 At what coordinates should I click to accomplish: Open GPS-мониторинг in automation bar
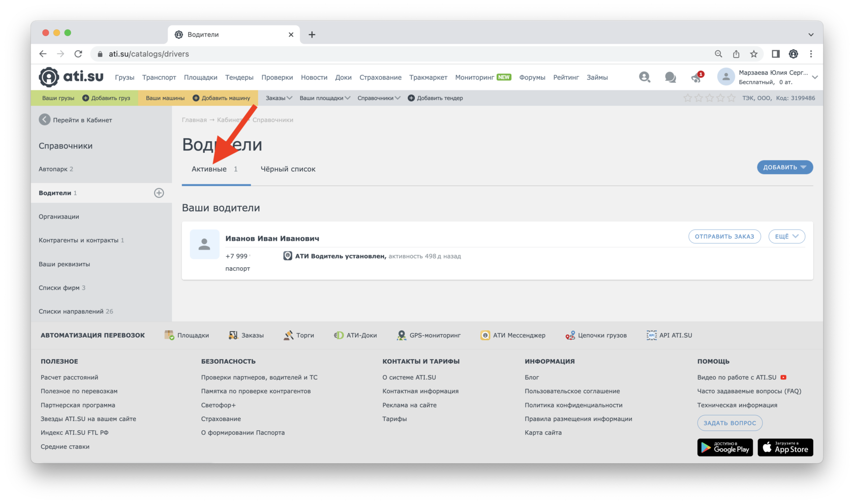pyautogui.click(x=429, y=335)
